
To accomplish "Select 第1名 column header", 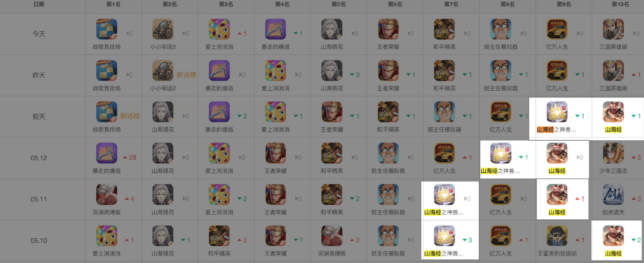I will pos(113,4).
